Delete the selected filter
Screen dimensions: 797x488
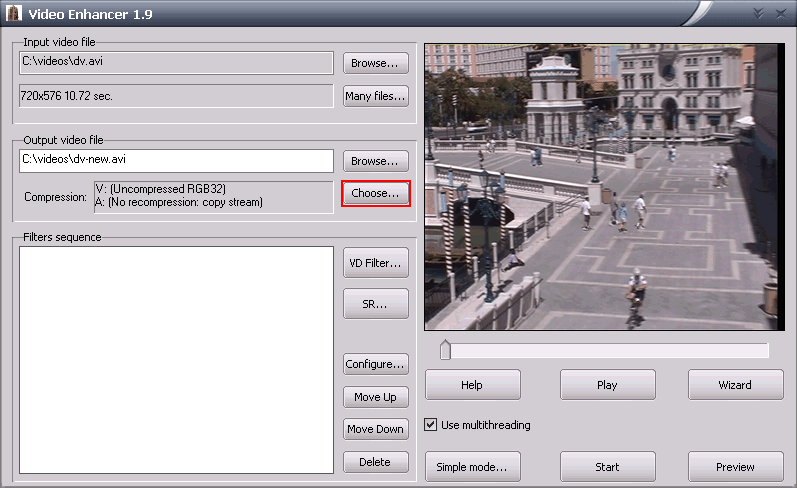(x=376, y=462)
